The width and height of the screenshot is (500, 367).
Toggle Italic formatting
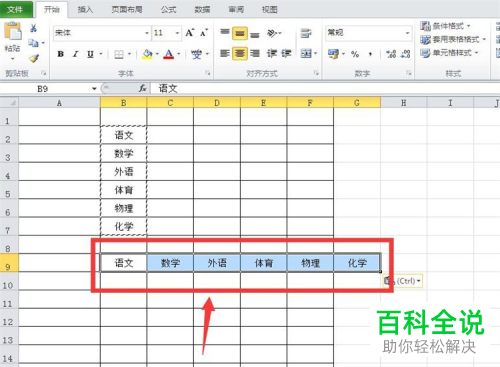coord(75,54)
